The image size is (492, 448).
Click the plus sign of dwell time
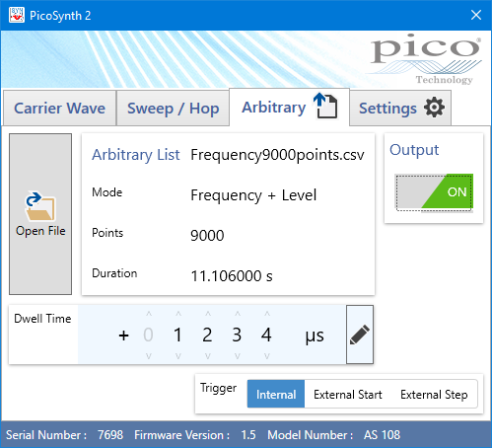point(123,336)
